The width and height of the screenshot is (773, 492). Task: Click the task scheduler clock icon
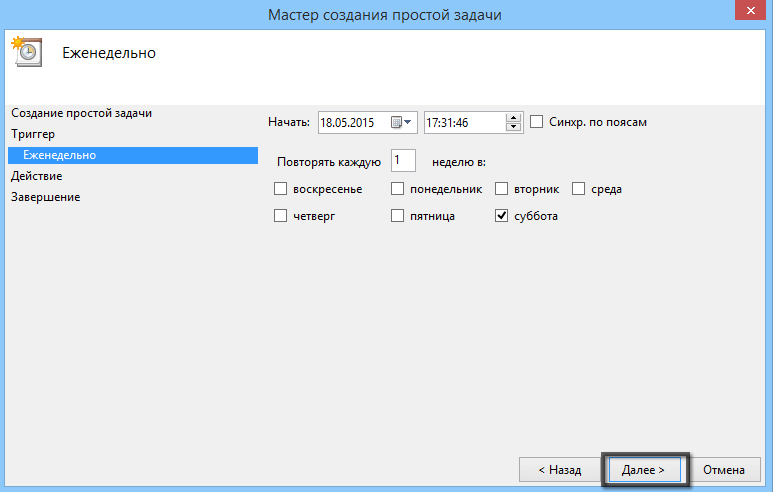(26, 52)
